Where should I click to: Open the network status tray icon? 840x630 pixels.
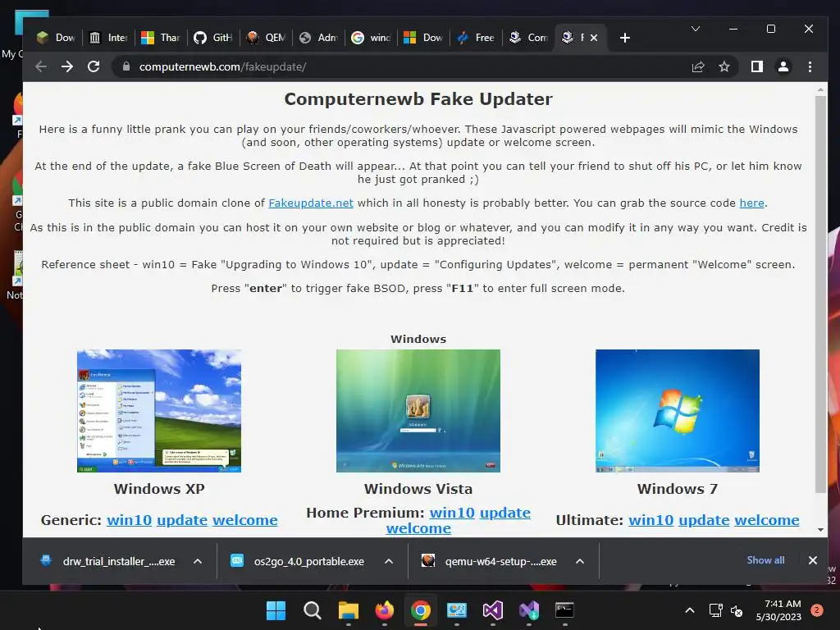[x=715, y=610]
